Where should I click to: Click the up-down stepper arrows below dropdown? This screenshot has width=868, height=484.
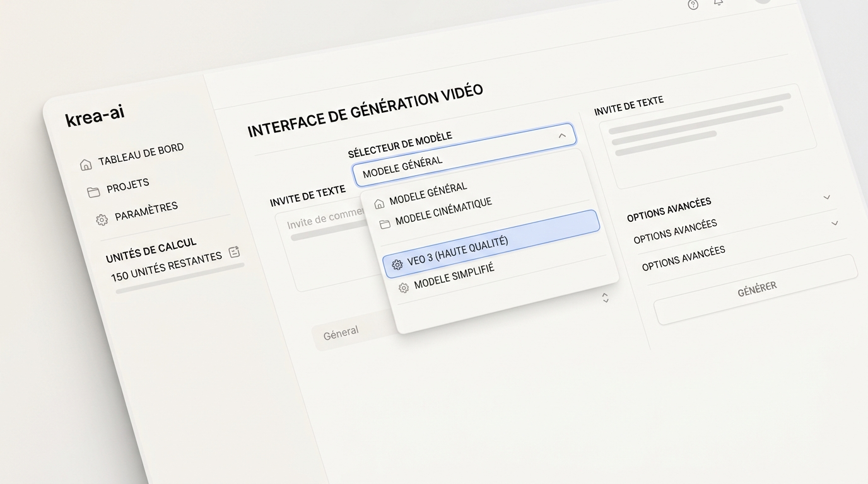tap(606, 297)
